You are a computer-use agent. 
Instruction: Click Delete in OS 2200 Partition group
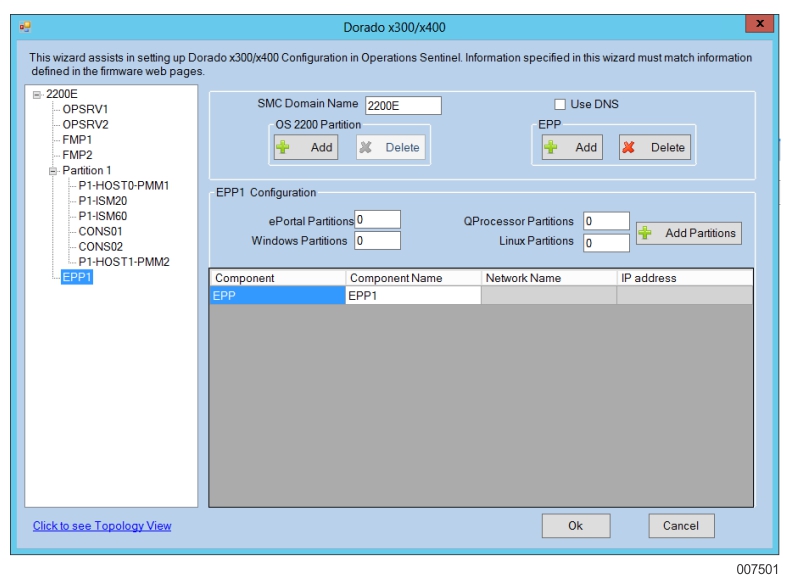click(391, 147)
